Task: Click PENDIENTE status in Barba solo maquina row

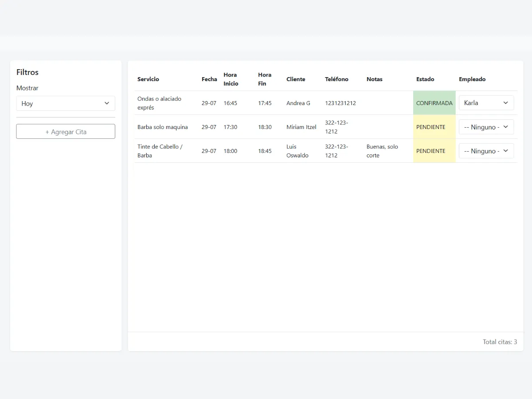Action: tap(430, 127)
